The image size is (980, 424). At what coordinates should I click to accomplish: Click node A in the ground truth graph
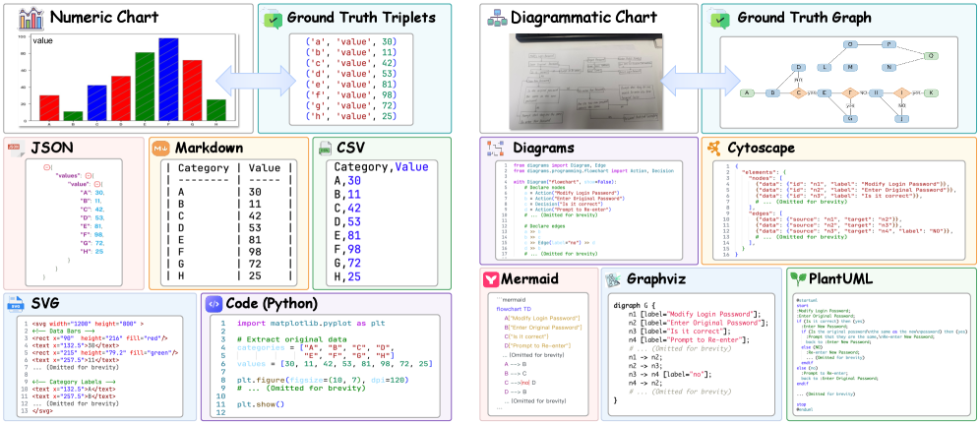pos(747,93)
